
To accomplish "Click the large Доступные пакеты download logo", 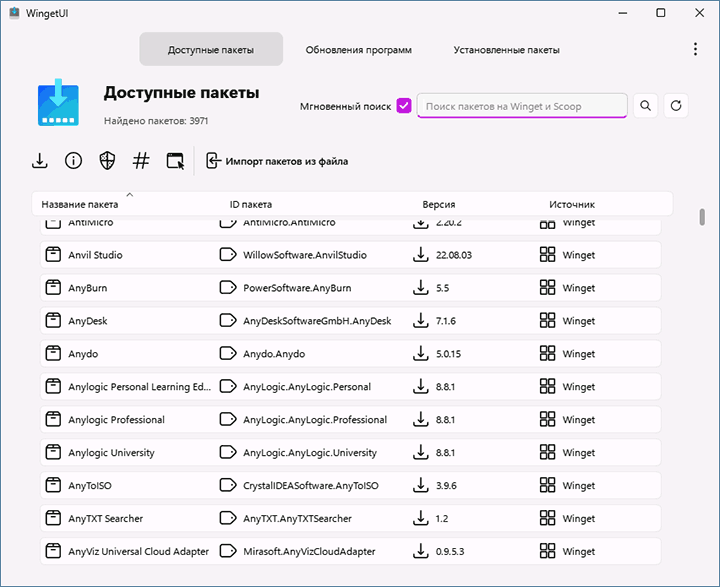I will pyautogui.click(x=58, y=102).
